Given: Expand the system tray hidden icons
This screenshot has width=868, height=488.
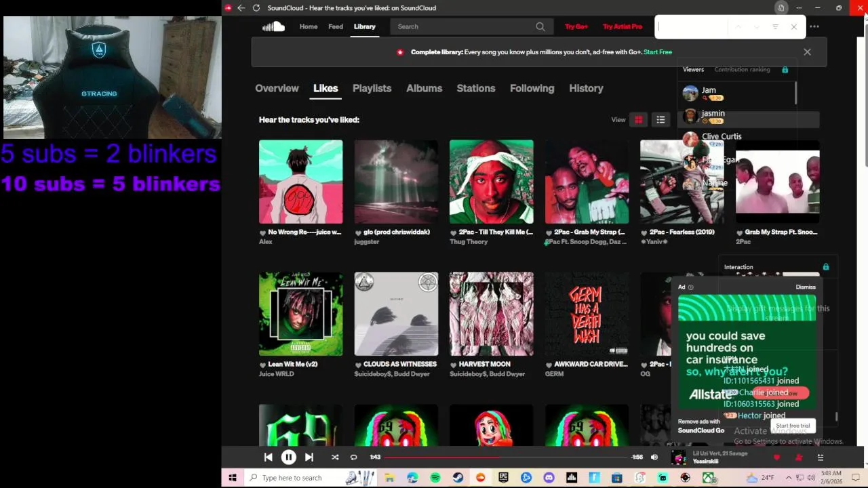Looking at the screenshot, I should (x=787, y=478).
